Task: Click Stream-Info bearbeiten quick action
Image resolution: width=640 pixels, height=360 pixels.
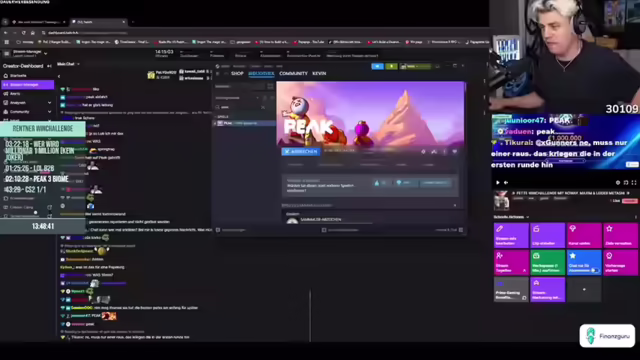Action: click(511, 235)
